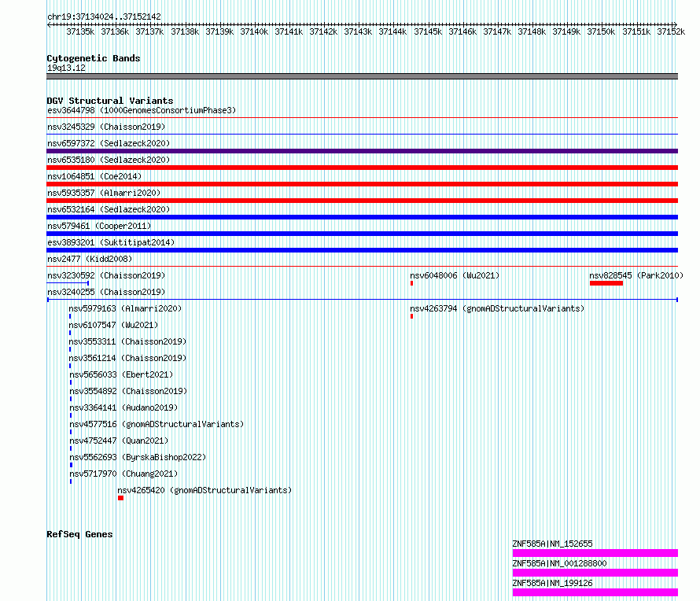Select the esv3893201 (Suktitipat2014) label
The width and height of the screenshot is (700, 601).
(111, 242)
